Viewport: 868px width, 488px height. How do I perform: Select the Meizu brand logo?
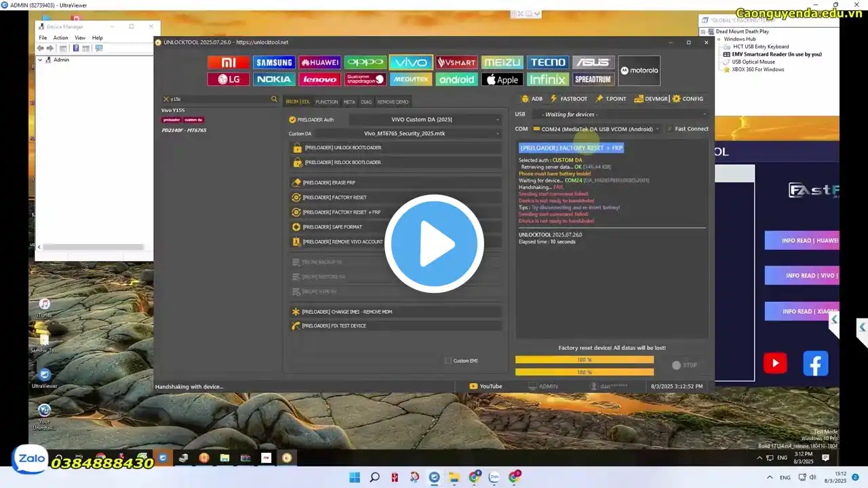click(x=502, y=62)
